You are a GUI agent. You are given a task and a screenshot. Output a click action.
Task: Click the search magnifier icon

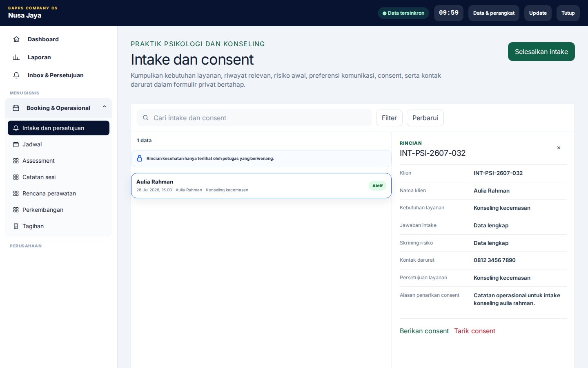[x=145, y=118]
